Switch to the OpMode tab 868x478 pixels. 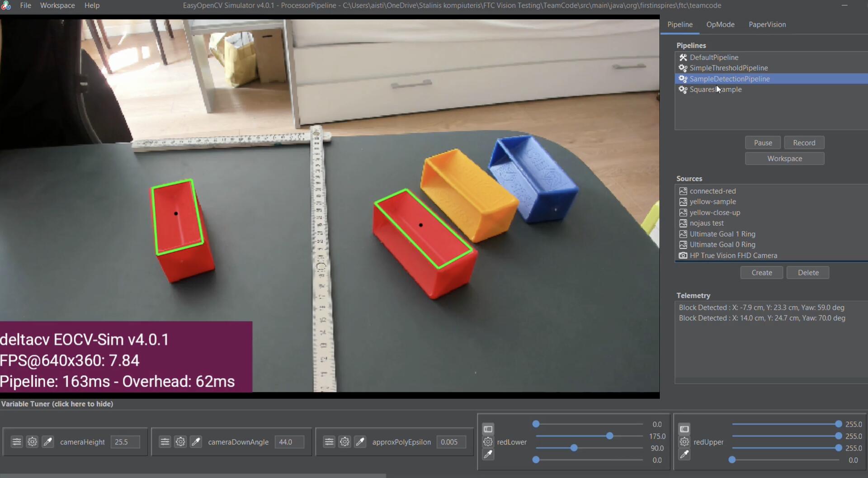[x=720, y=24]
